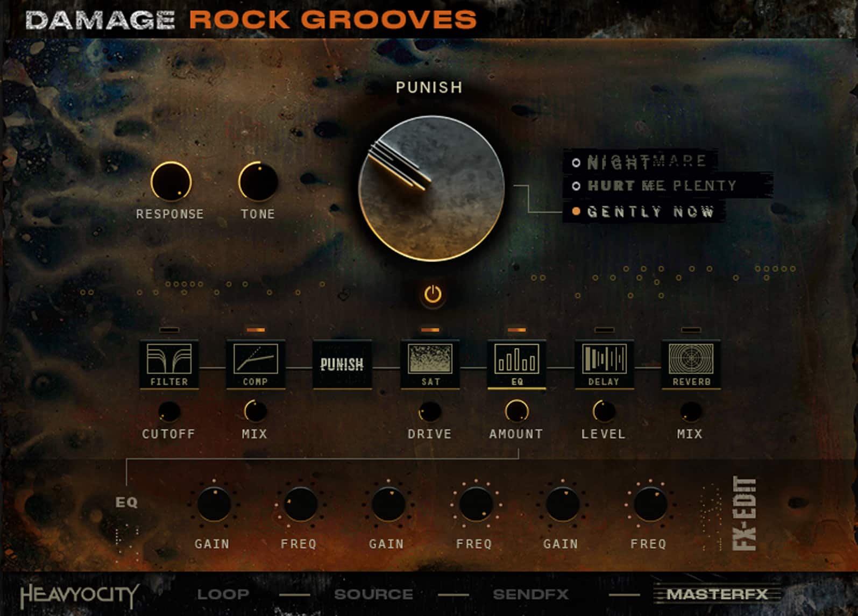Click the large Punish knob
The width and height of the screenshot is (858, 616).
tap(431, 188)
